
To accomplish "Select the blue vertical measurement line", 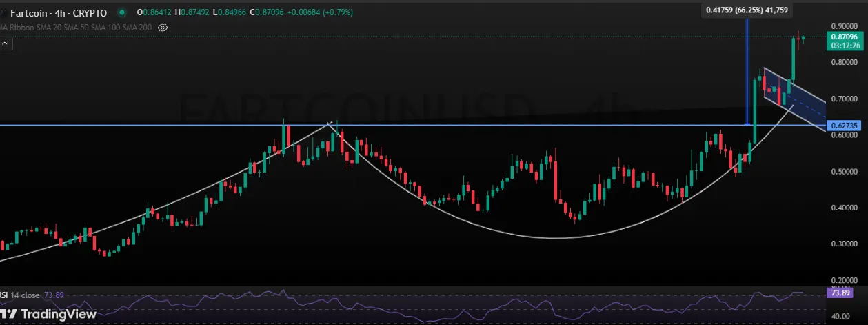I will click(x=747, y=72).
